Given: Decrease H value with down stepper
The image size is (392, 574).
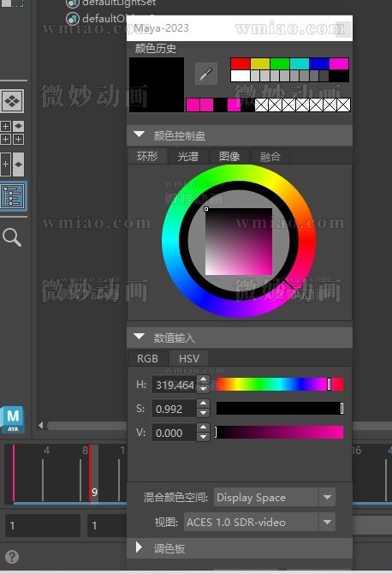Looking at the screenshot, I should point(204,389).
